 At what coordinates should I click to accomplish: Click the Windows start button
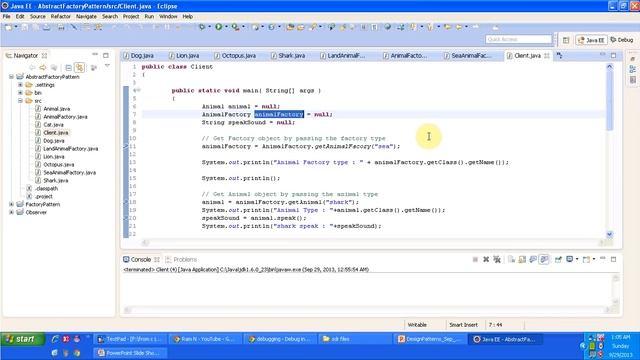22,339
